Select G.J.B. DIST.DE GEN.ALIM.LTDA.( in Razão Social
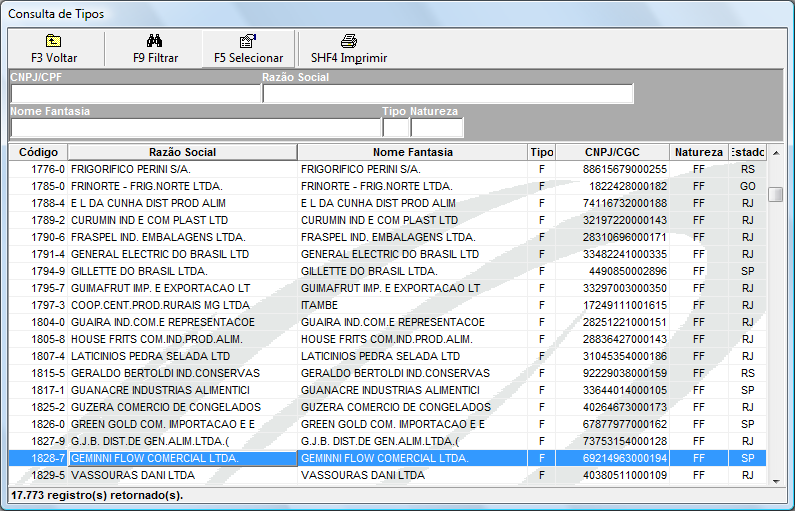Screen dimensions: 795x511 [x=183, y=441]
